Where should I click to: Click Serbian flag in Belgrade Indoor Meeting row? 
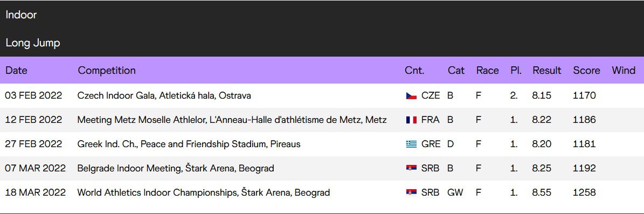pyautogui.click(x=411, y=168)
